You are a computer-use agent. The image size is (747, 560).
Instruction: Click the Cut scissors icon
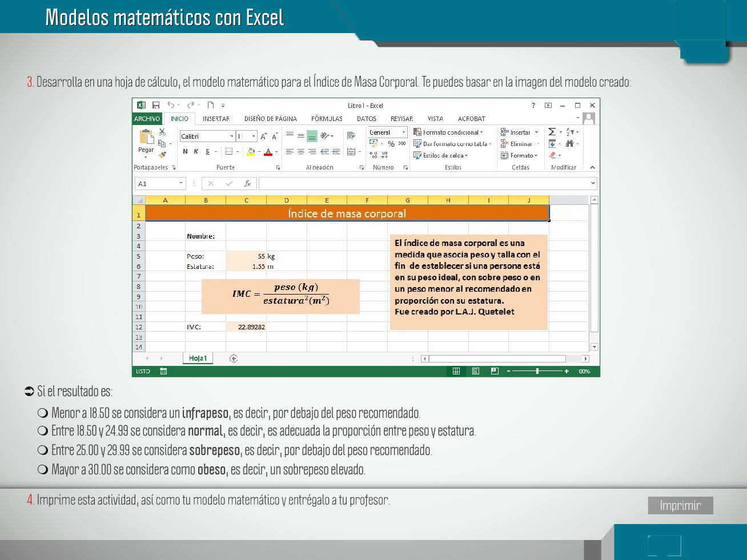(x=162, y=132)
